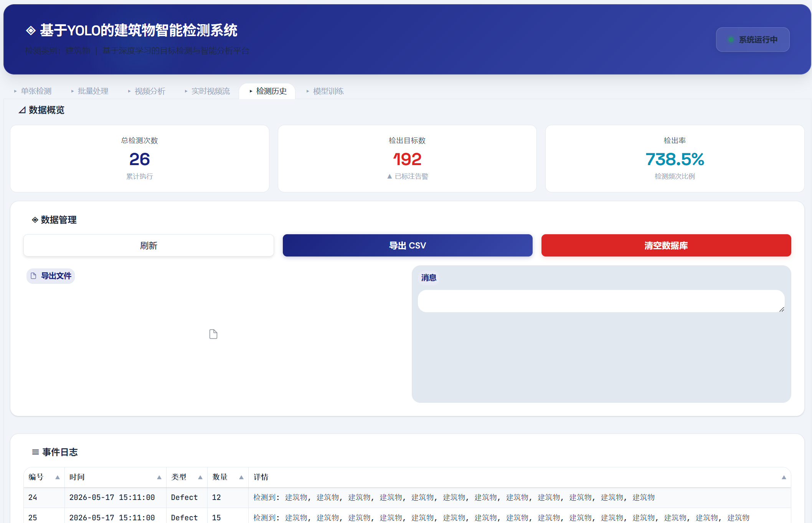Click the Defect type cell in row 25

pos(187,516)
